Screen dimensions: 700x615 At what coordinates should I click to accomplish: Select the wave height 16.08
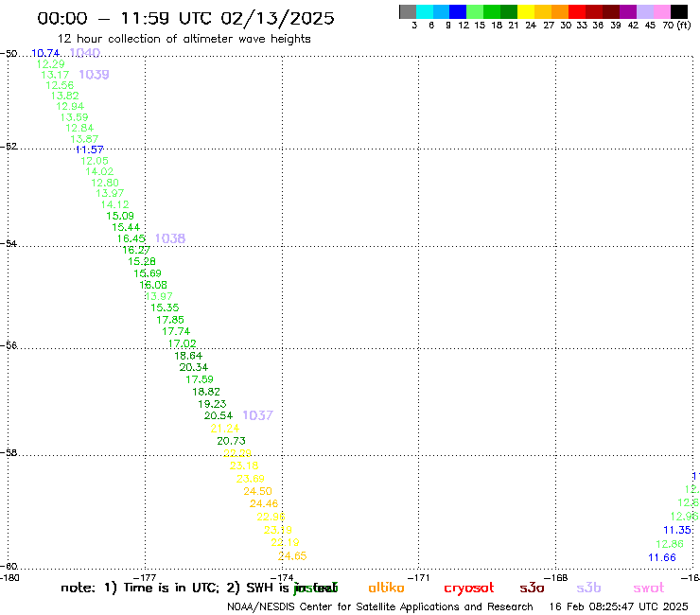pyautogui.click(x=153, y=285)
